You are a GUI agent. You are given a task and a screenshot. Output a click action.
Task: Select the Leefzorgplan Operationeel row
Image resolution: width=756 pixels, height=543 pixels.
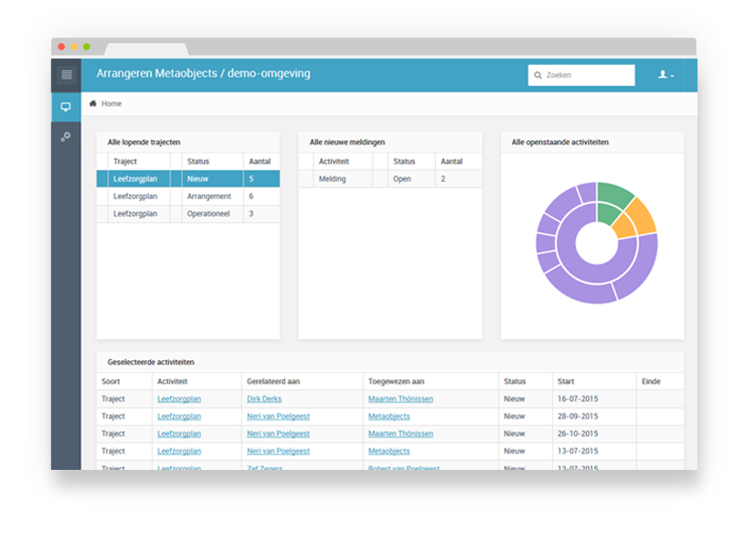pyautogui.click(x=188, y=214)
